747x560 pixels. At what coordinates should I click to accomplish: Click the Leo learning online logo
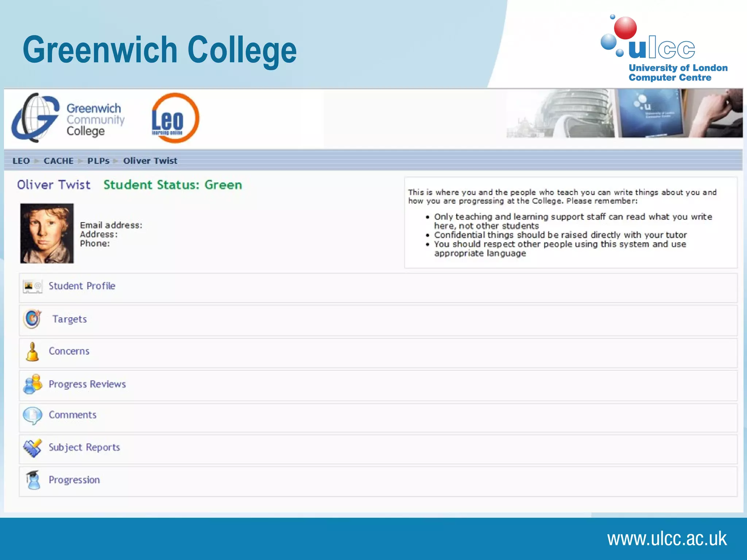pyautogui.click(x=175, y=118)
